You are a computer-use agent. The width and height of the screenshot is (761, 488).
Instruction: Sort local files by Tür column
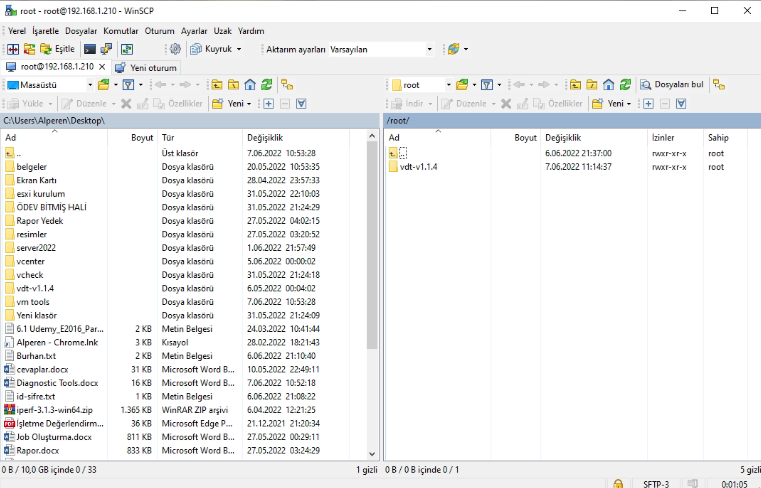click(199, 138)
